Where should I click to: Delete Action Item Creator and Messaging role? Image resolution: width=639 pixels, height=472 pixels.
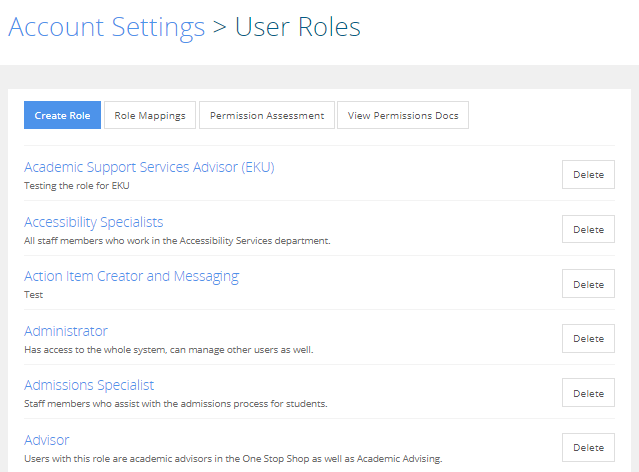tap(588, 284)
